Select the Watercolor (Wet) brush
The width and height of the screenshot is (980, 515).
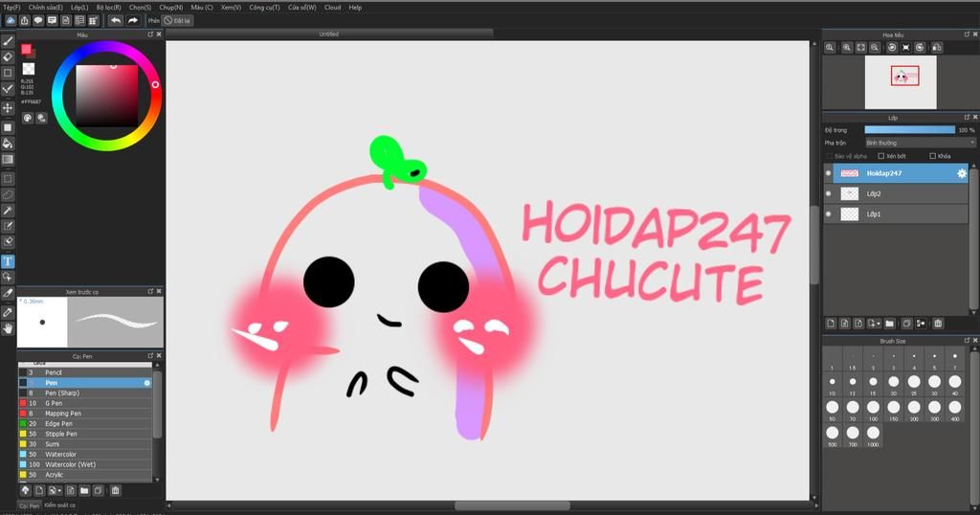tap(85, 464)
